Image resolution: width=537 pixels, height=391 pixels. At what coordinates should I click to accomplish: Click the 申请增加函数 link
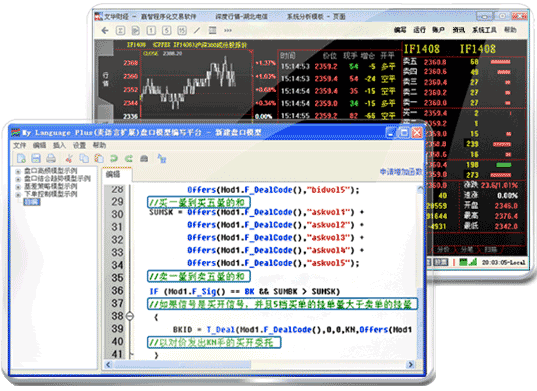401,172
